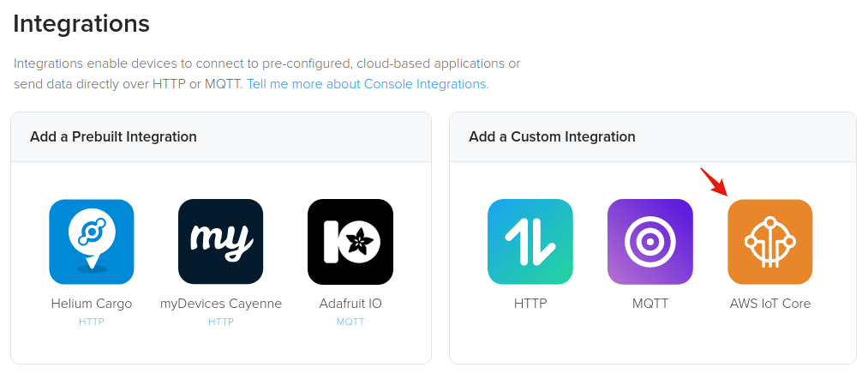Viewport: 868px width, 374px height.
Task: Open the orange AWS IoT Core icon
Action: [769, 242]
